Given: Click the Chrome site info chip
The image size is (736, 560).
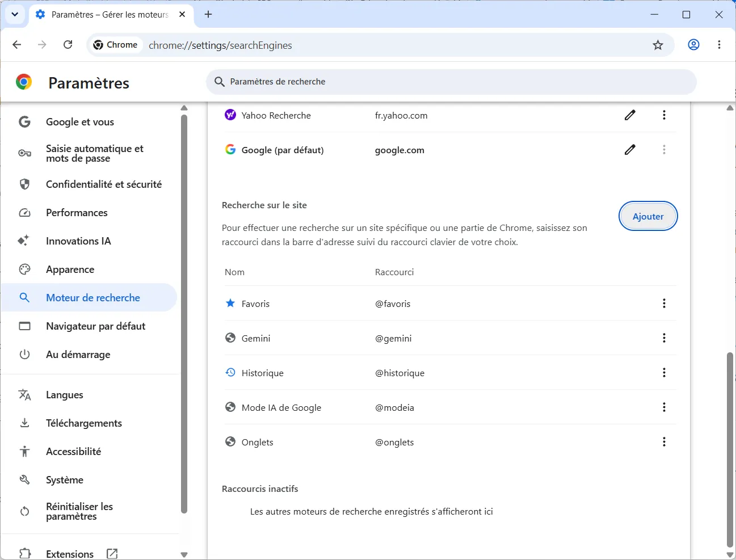Looking at the screenshot, I should pos(116,45).
